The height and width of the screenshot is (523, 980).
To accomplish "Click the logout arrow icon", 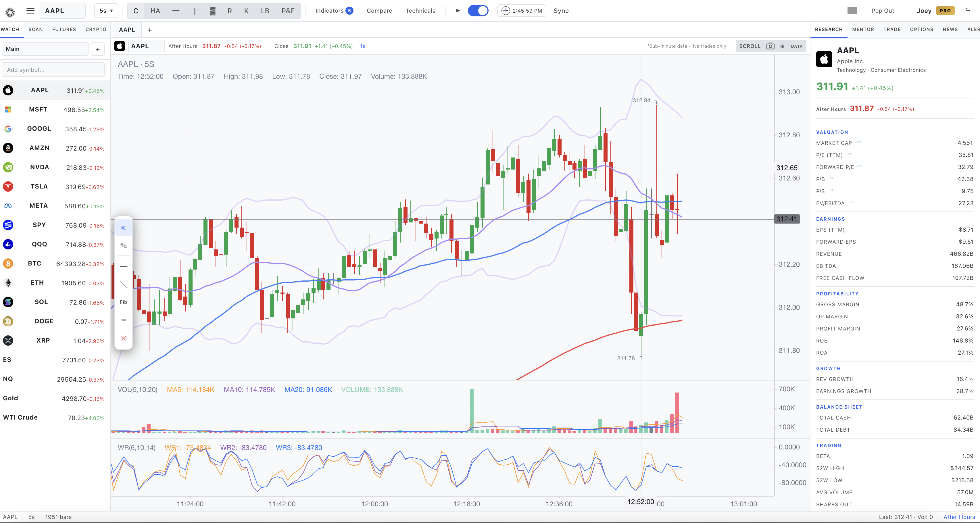I will tap(968, 10).
